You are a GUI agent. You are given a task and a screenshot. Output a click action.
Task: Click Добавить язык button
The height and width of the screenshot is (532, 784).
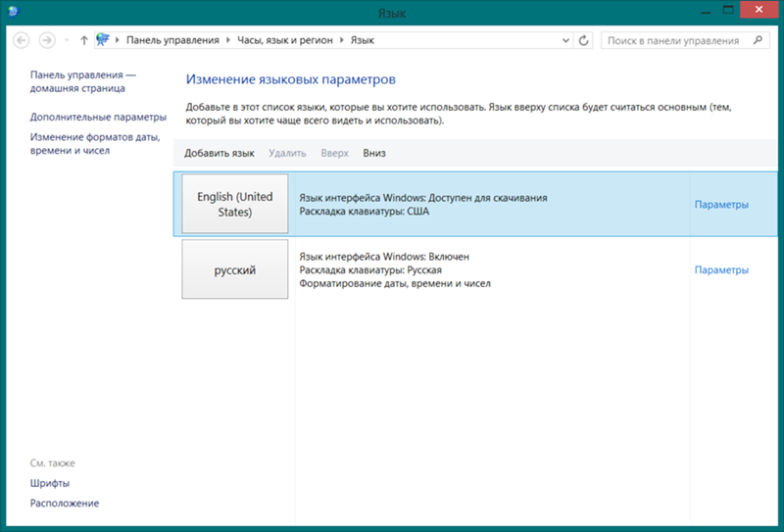(219, 153)
